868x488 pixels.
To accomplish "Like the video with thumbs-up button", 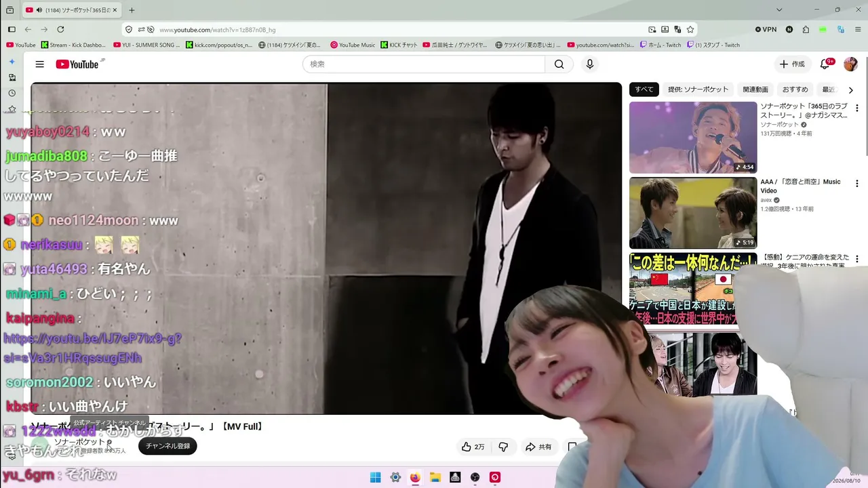I will pos(473,447).
